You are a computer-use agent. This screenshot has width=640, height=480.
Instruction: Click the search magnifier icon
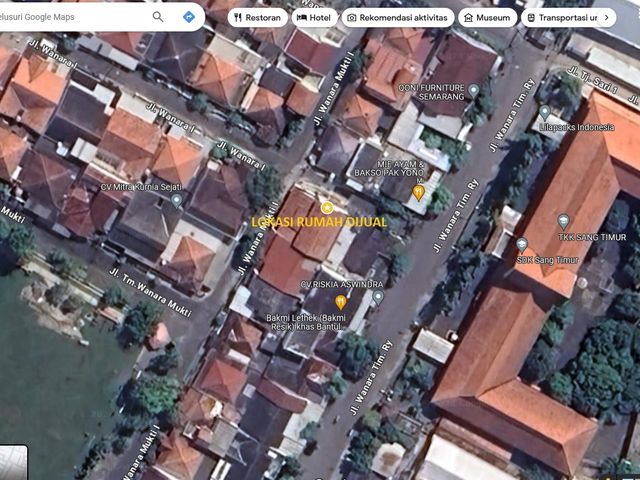point(158,17)
